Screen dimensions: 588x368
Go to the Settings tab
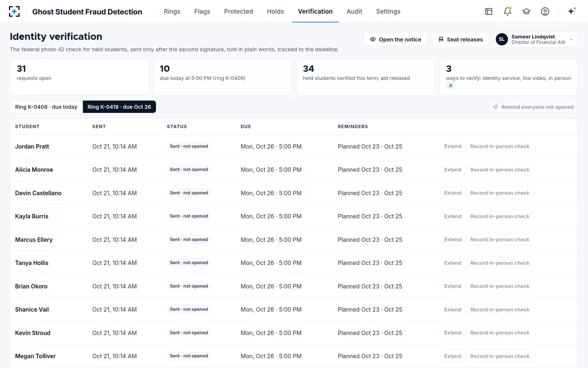[x=388, y=11]
